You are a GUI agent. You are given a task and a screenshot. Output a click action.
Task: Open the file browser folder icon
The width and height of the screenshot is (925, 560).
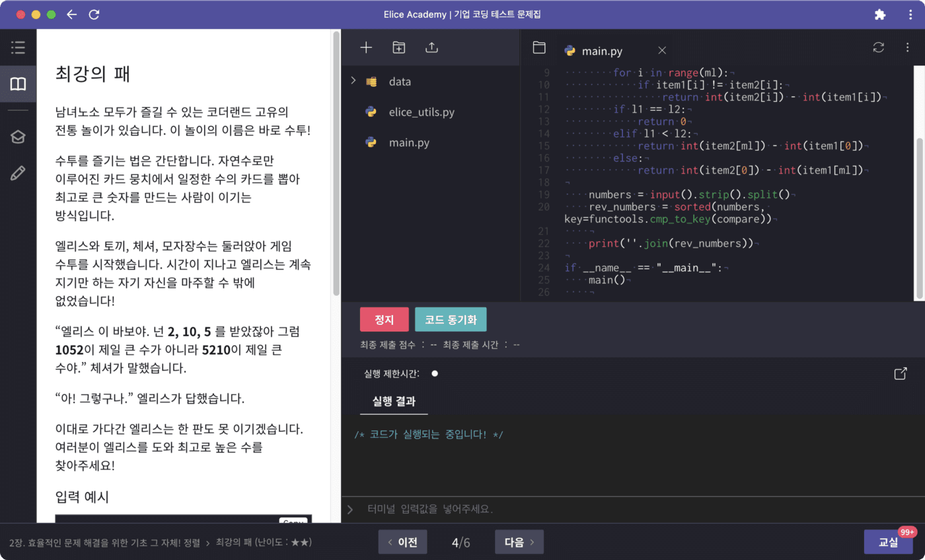coord(539,48)
